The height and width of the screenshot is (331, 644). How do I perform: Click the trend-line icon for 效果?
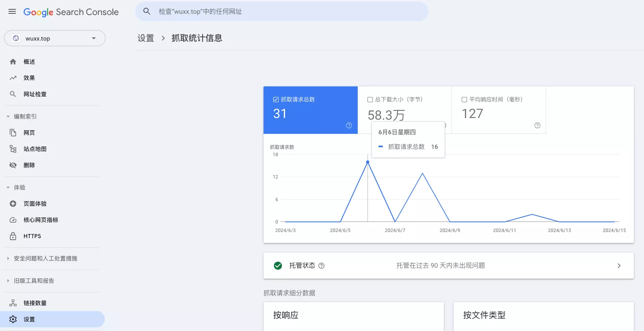click(x=13, y=78)
